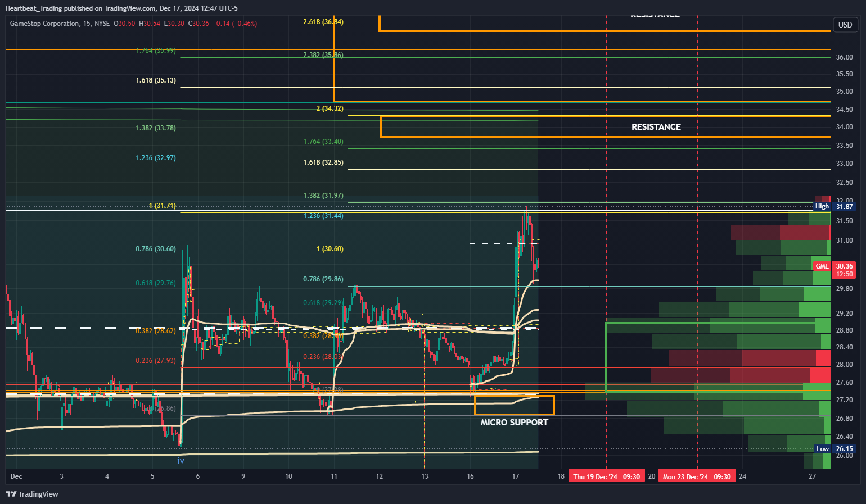Select the Thu 19 Dec '24 09:30 marker

[606, 476]
